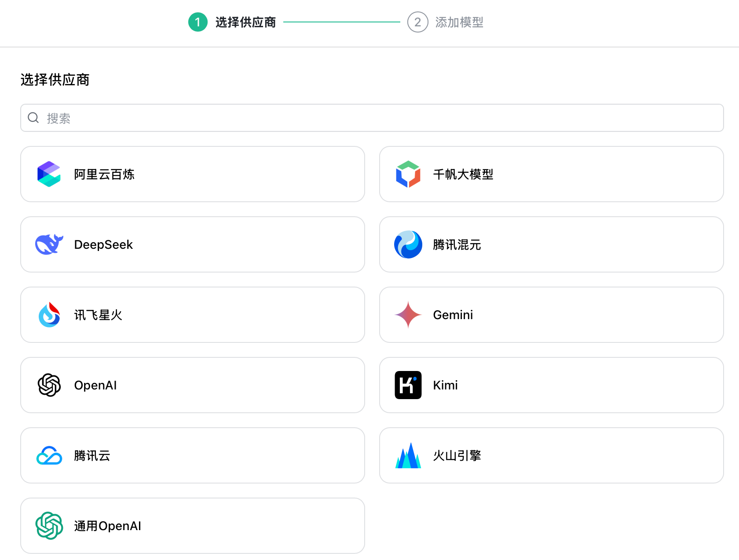739x560 pixels.
Task: Choose the Gemini provider card
Action: pos(552,315)
